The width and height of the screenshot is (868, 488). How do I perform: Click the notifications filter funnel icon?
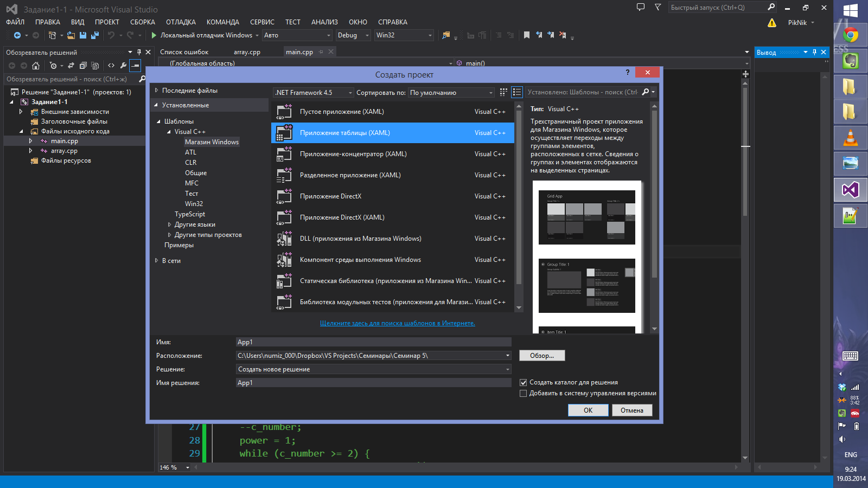pos(658,8)
